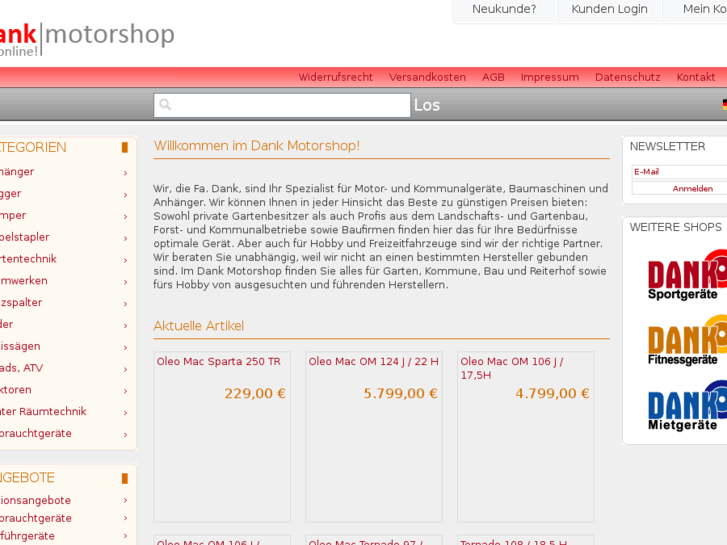Click the Aktuelle Artikel heading

(198, 326)
